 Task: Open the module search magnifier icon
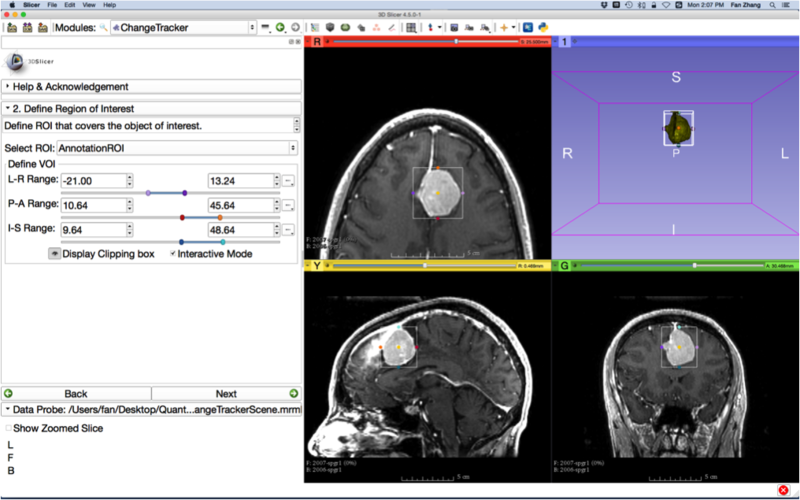[x=104, y=27]
